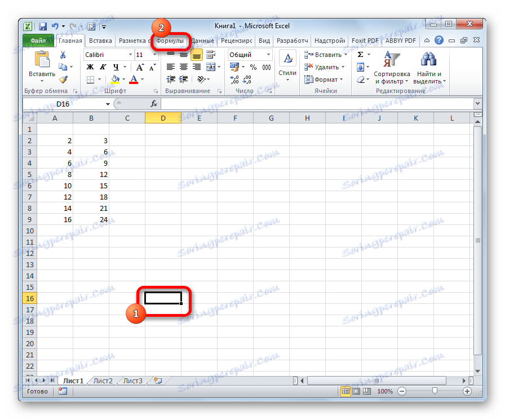Open Сортировка и фильтр dropdown
The height and width of the screenshot is (420, 505).
point(392,68)
